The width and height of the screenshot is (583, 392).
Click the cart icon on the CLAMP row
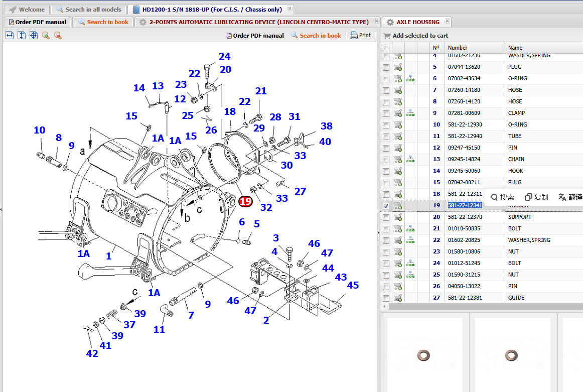coord(398,113)
